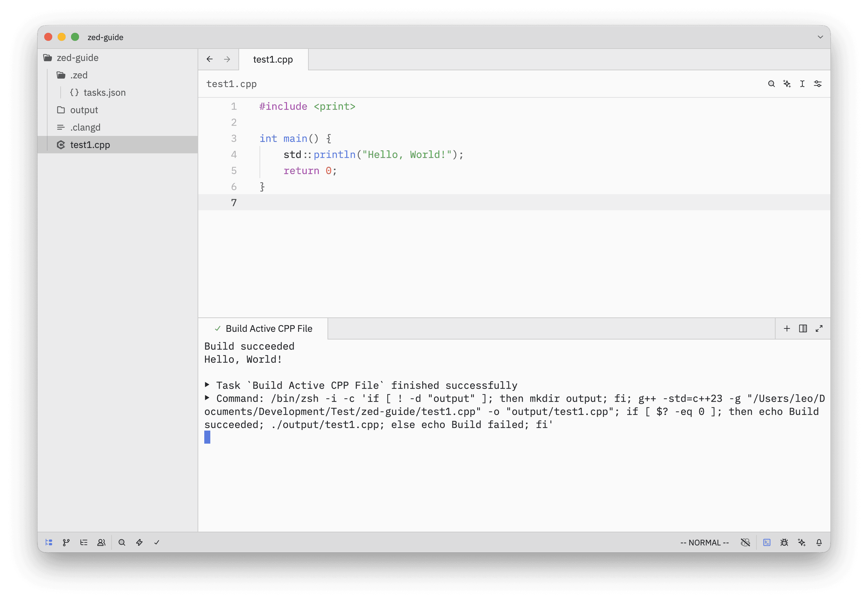Maximize the terminal panel with expand button

(x=819, y=328)
